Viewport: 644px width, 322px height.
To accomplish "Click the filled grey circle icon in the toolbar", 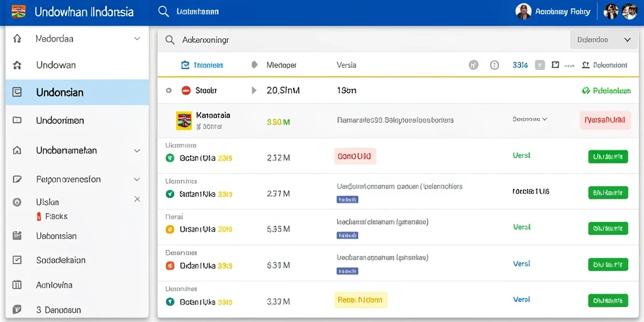I will 474,65.
